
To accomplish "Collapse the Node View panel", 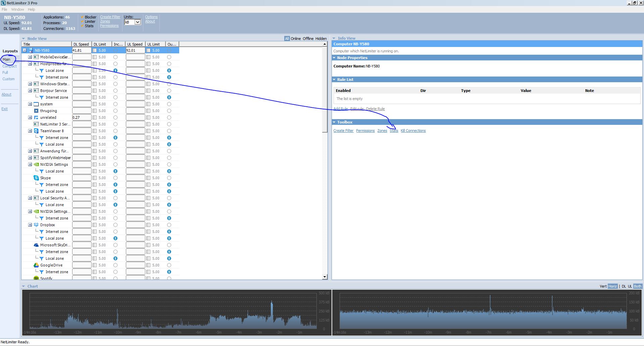I will coord(23,39).
